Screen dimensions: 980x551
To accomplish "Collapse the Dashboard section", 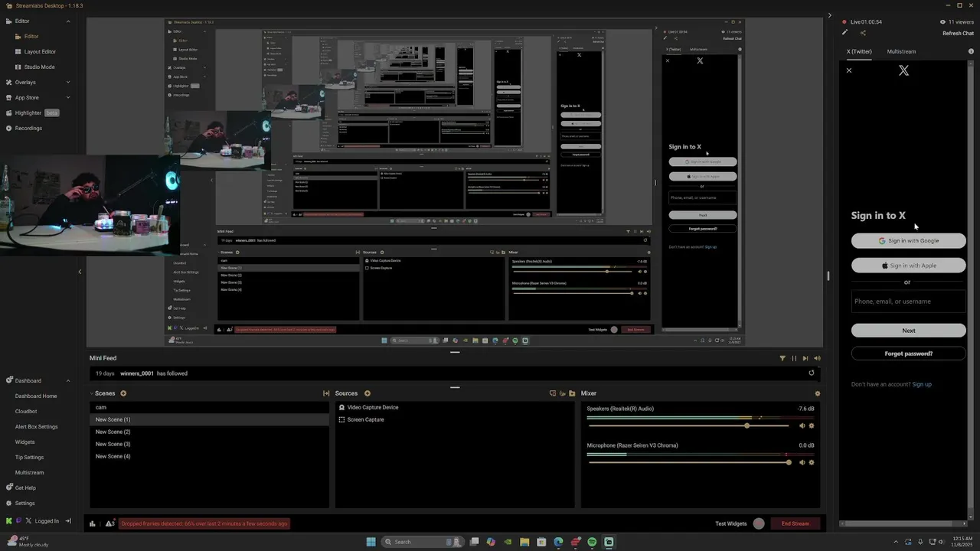I will [68, 380].
